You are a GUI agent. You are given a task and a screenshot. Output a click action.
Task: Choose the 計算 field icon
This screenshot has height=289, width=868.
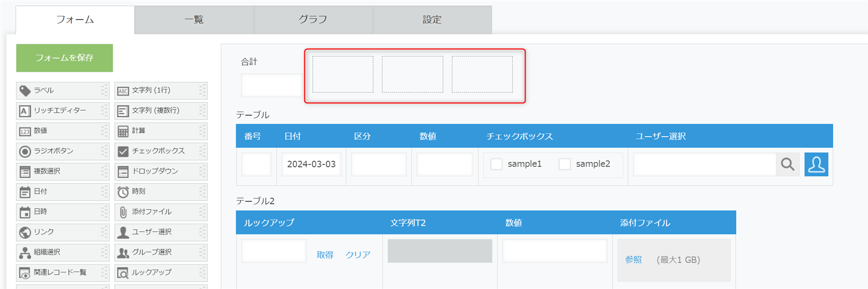(x=123, y=131)
